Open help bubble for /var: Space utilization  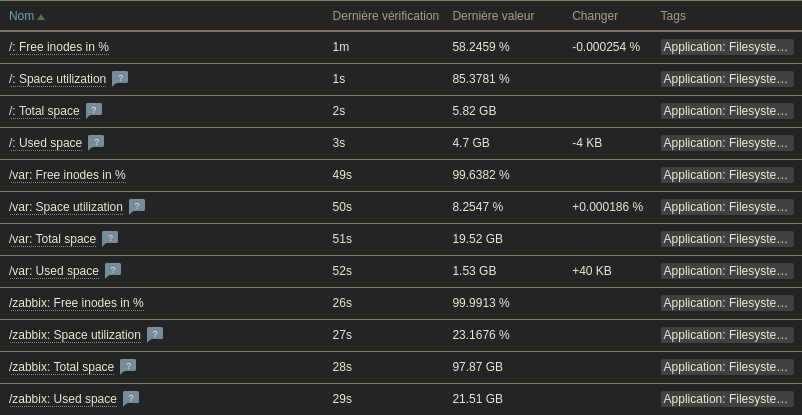pos(137,206)
